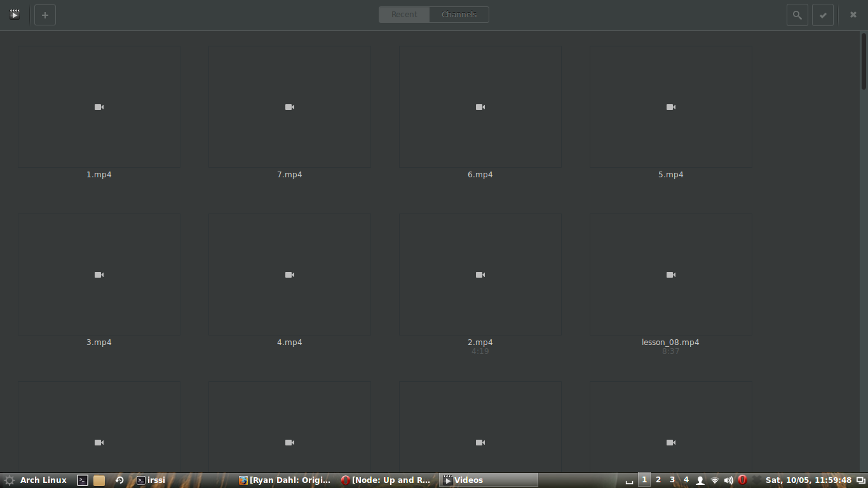The height and width of the screenshot is (488, 868).
Task: Switch to workspace 2
Action: (x=658, y=480)
